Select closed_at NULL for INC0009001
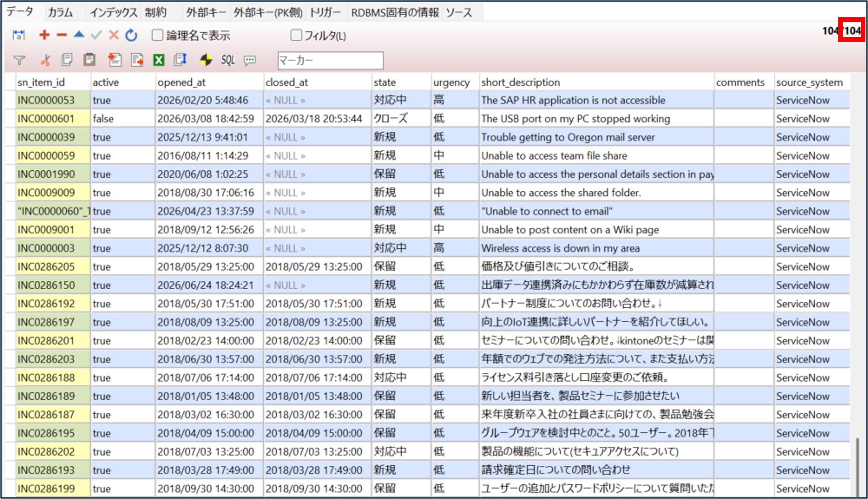868x499 pixels. click(318, 230)
